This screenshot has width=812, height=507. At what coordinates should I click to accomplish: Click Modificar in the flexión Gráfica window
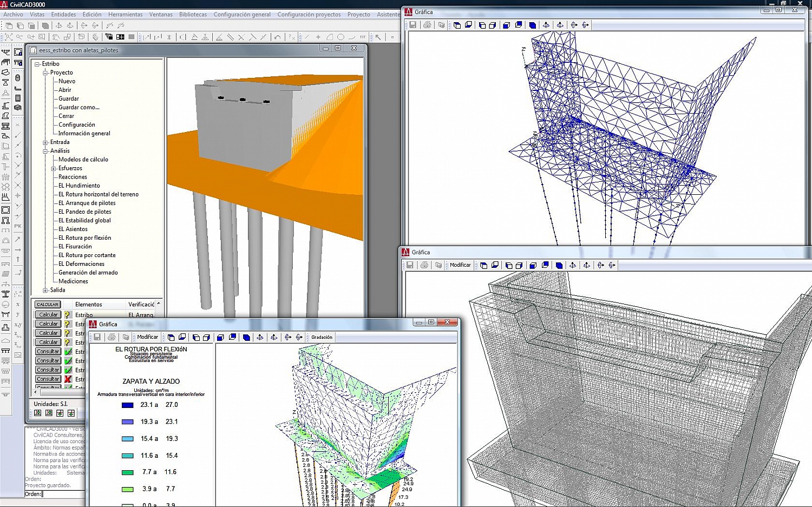click(147, 337)
